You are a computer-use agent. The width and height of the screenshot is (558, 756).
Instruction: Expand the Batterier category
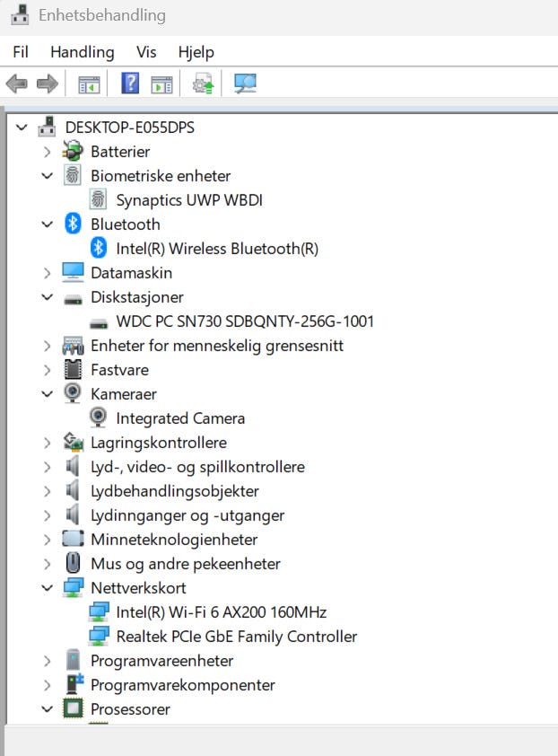(x=47, y=152)
